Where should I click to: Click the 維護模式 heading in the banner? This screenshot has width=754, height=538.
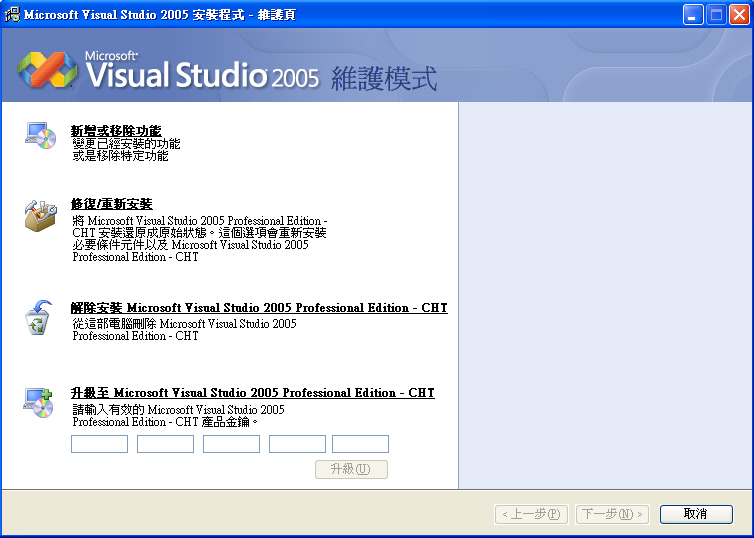click(x=384, y=78)
